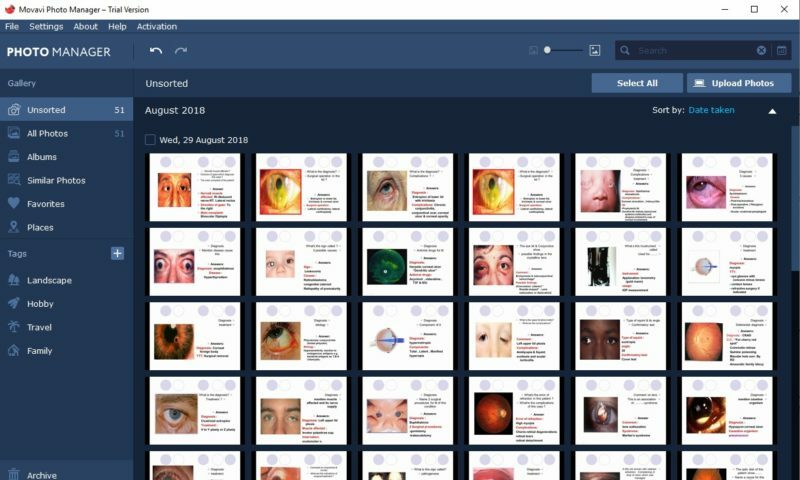Image resolution: width=800 pixels, height=480 pixels.
Task: Click the Favorites heart icon
Action: pyautogui.click(x=14, y=203)
